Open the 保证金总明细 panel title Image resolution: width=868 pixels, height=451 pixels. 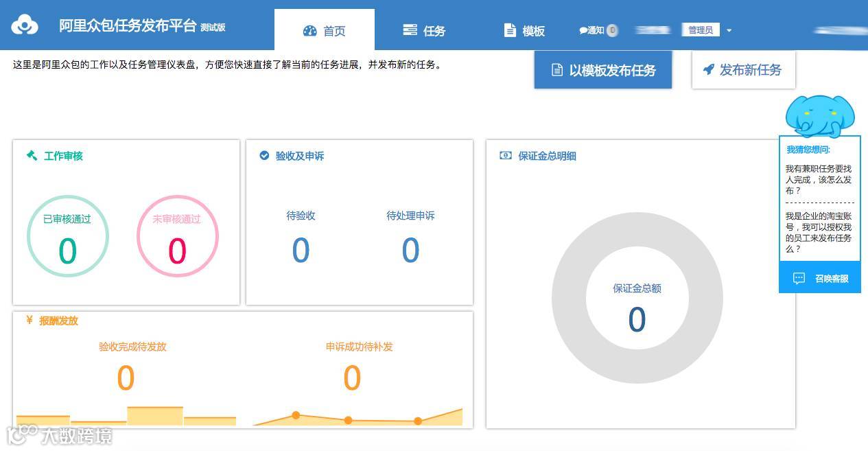(x=548, y=156)
